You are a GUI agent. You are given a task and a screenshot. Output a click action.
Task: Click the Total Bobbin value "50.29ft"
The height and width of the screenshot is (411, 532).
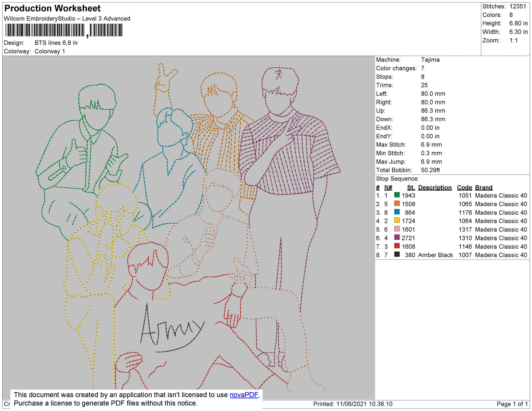431,170
